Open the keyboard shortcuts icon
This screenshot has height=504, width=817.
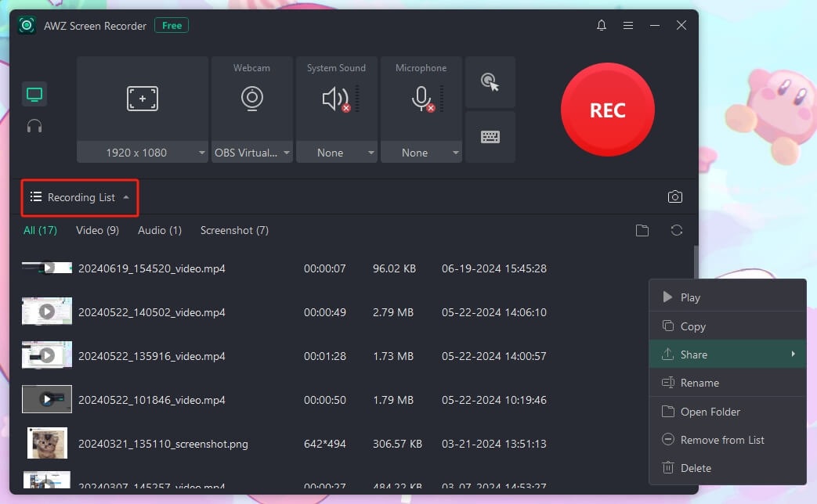490,137
